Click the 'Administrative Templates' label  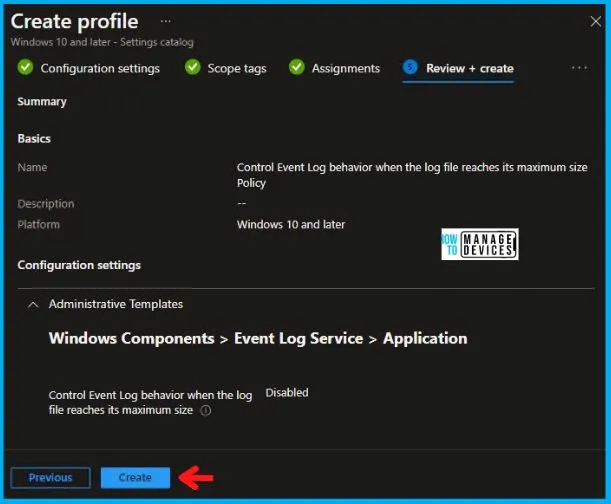point(116,304)
